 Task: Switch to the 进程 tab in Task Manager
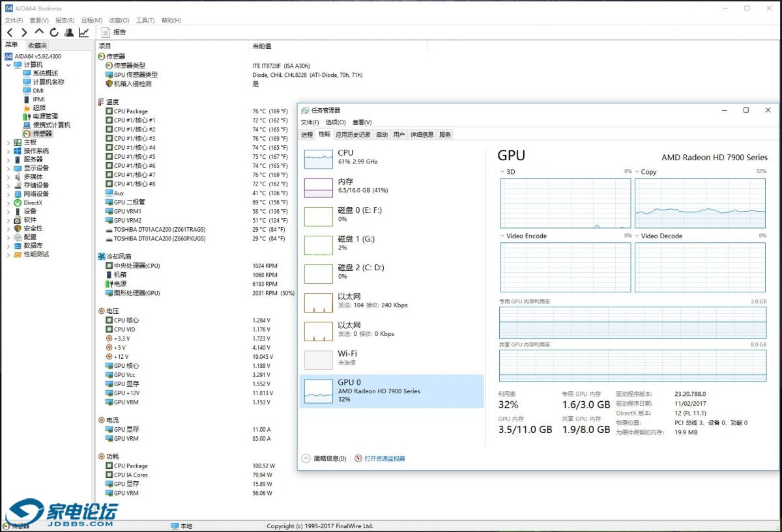(x=307, y=135)
